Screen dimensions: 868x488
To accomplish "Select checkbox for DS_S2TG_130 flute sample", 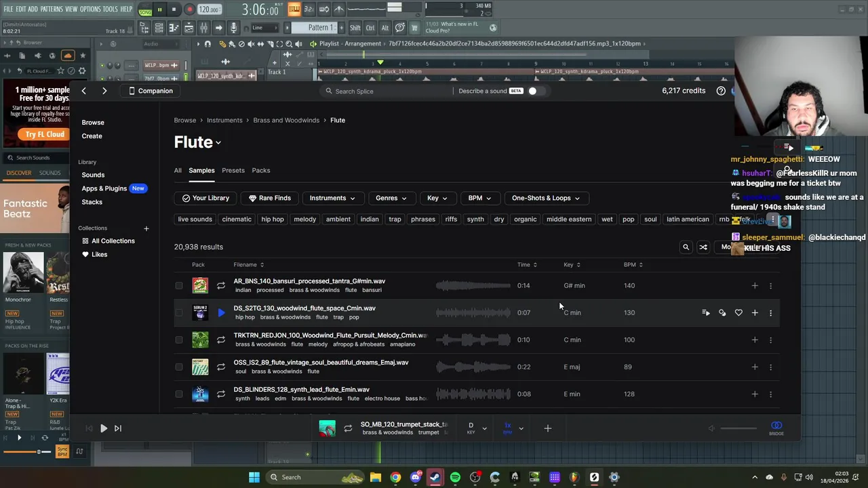I will [x=179, y=312].
